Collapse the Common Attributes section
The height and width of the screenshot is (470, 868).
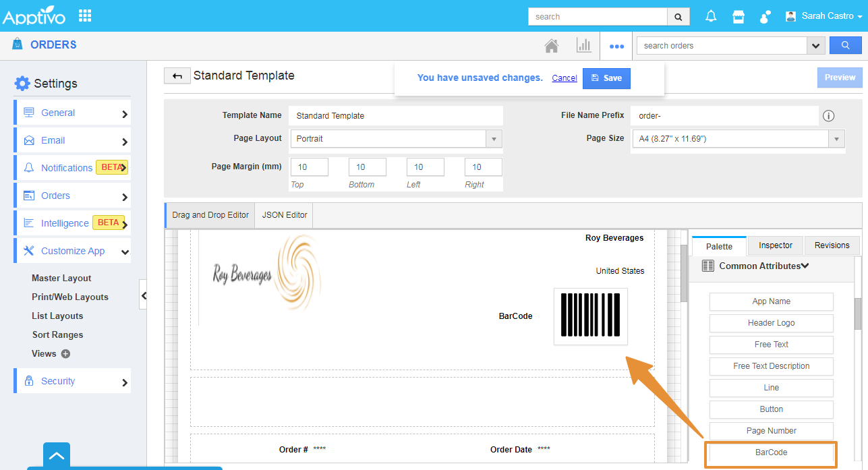[x=805, y=266]
